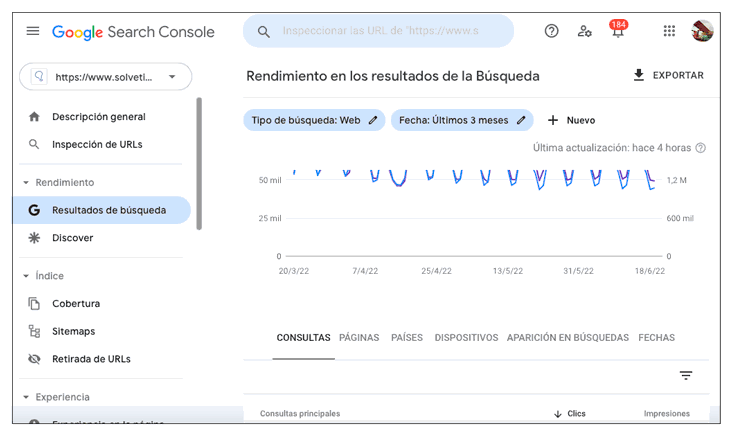Edit the Tipo de búsqueda: Web filter
Viewport: 730px width, 434px height.
[314, 120]
